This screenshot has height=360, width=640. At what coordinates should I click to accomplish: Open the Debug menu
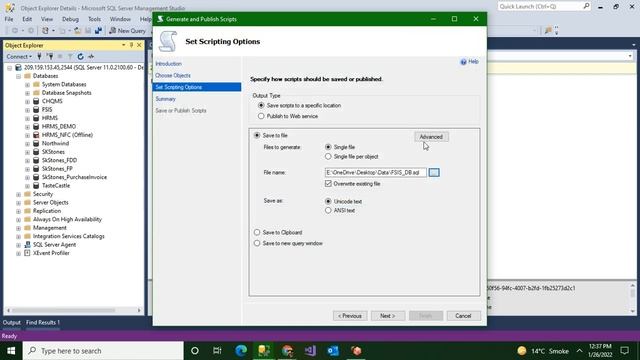click(x=70, y=19)
